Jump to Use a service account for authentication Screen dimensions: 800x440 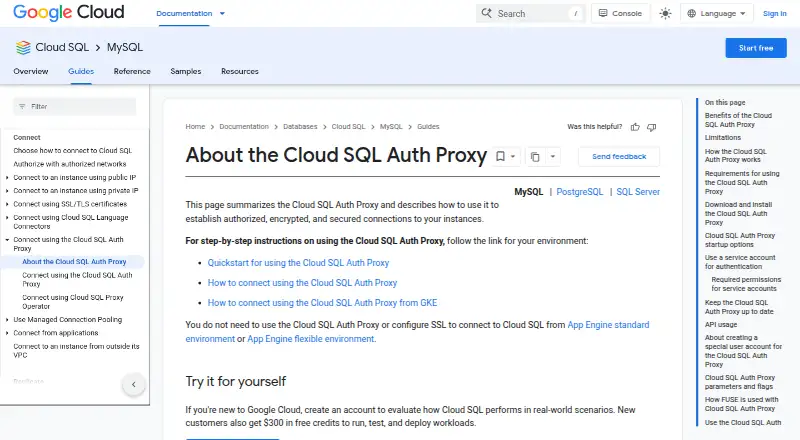tap(740, 262)
